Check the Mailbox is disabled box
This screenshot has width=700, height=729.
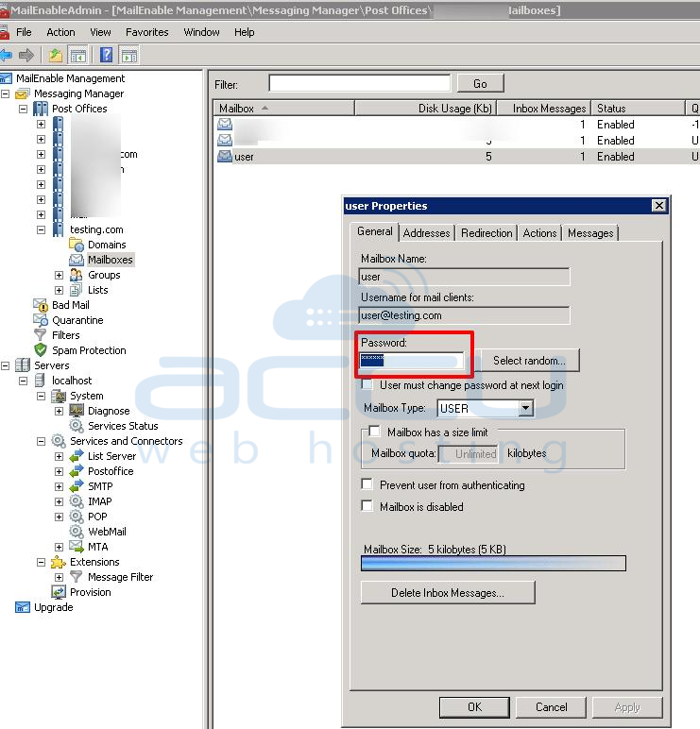click(367, 506)
